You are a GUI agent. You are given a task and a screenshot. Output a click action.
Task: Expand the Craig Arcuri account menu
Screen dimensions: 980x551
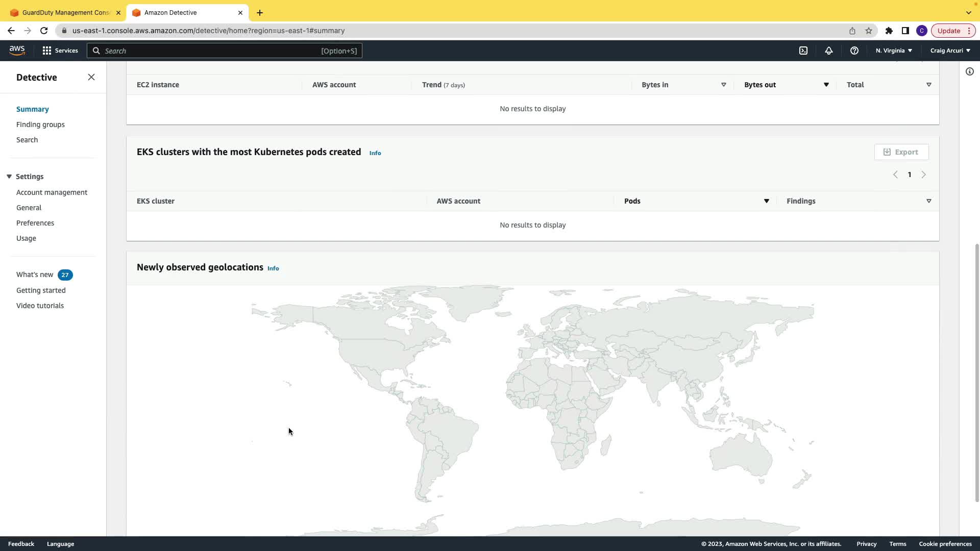[x=950, y=51]
